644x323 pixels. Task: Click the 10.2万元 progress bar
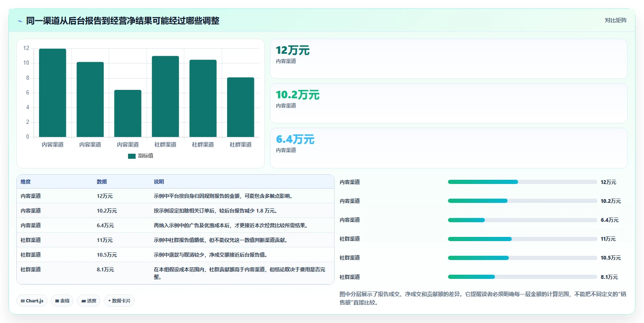pos(522,201)
